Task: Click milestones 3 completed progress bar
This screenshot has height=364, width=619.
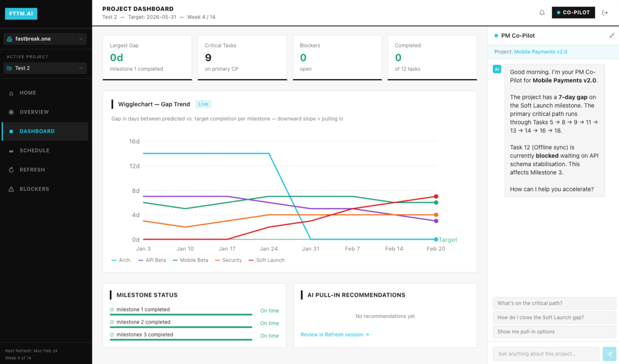Action: tap(181, 340)
